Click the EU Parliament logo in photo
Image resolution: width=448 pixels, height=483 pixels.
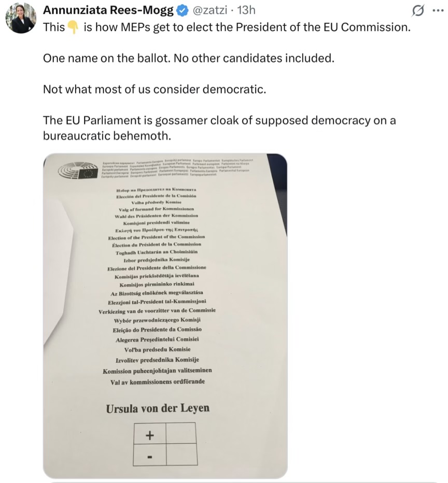(x=78, y=171)
